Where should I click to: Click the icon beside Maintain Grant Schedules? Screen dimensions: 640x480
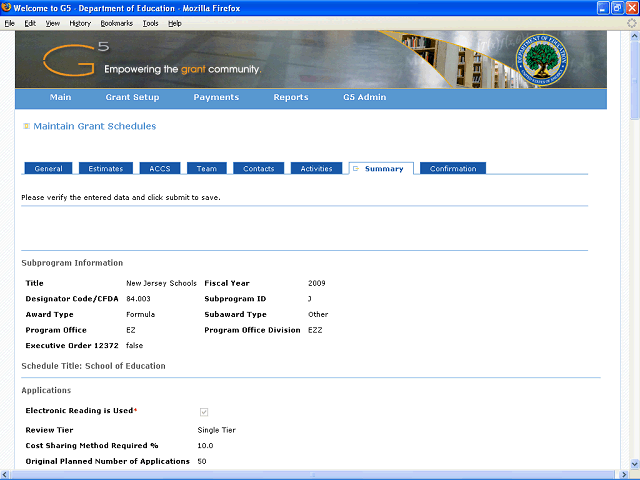pyautogui.click(x=26, y=127)
